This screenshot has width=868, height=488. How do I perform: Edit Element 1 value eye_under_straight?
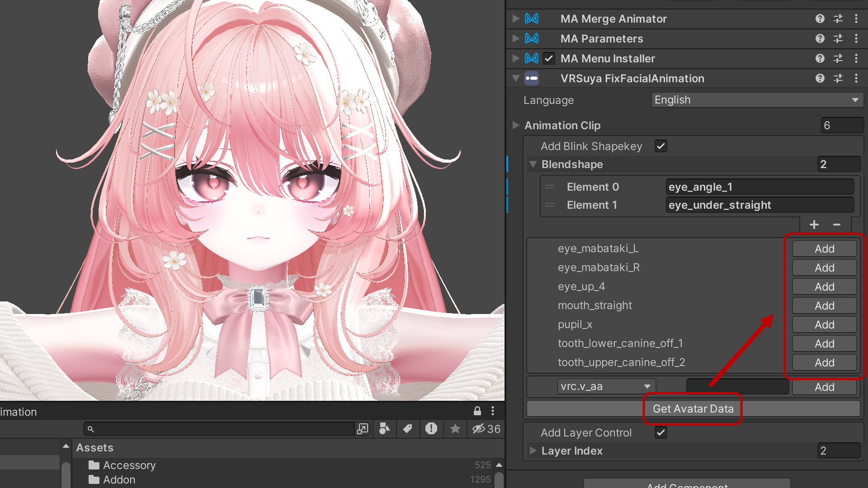pyautogui.click(x=760, y=205)
